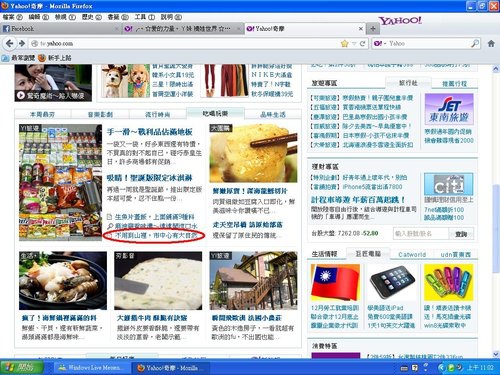Image resolution: width=500 pixels, height=375 pixels.
Task: Open the 編輯 (Edit) menu
Action: [39, 17]
